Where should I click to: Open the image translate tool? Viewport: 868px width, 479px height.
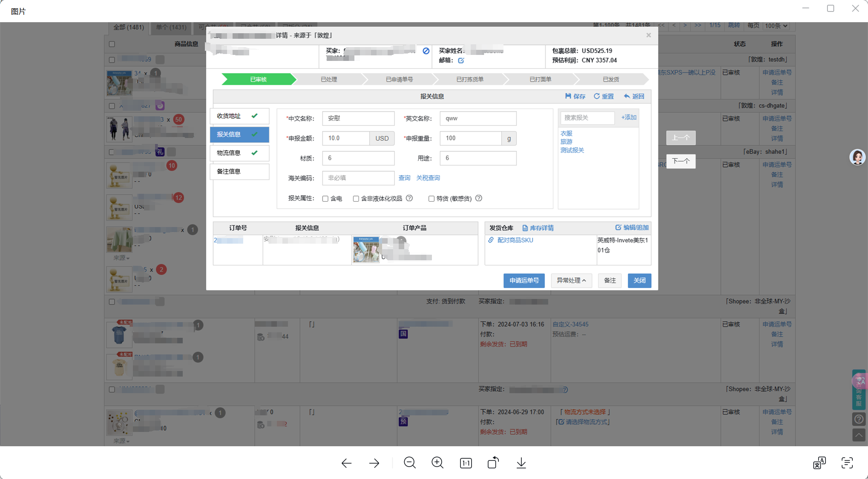[820, 463]
